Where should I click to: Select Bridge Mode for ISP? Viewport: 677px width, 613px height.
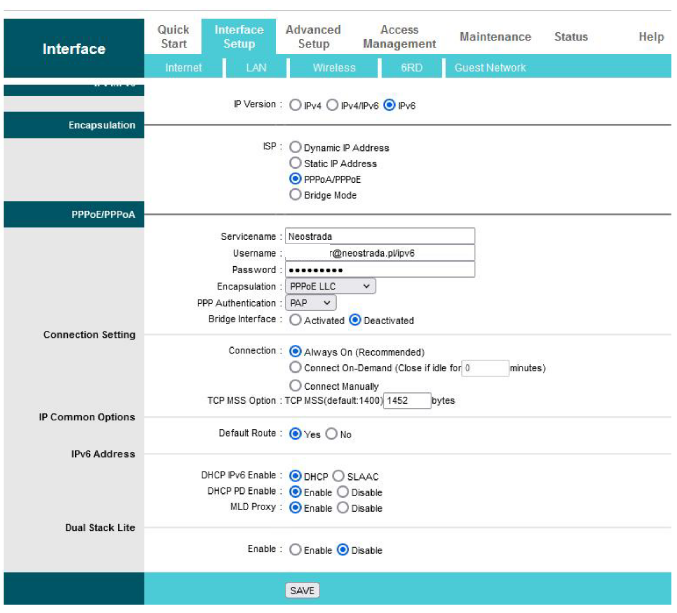pos(295,195)
